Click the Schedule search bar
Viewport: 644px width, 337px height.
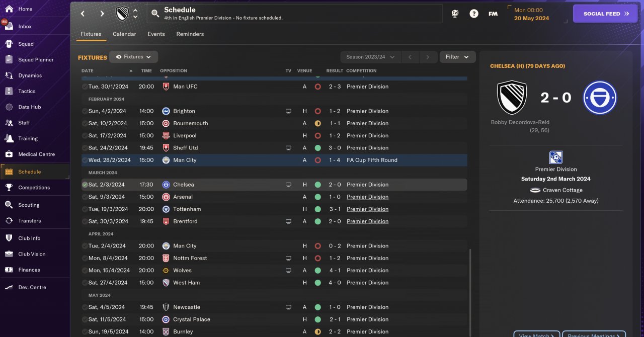pyautogui.click(x=294, y=14)
